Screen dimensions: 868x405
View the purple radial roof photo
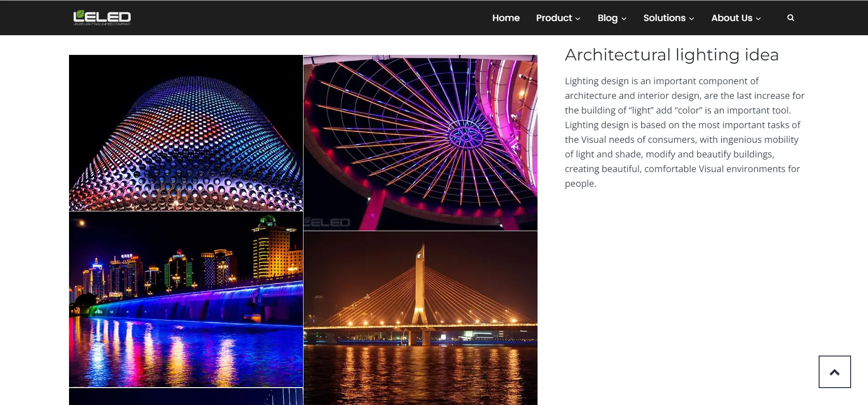click(x=420, y=142)
